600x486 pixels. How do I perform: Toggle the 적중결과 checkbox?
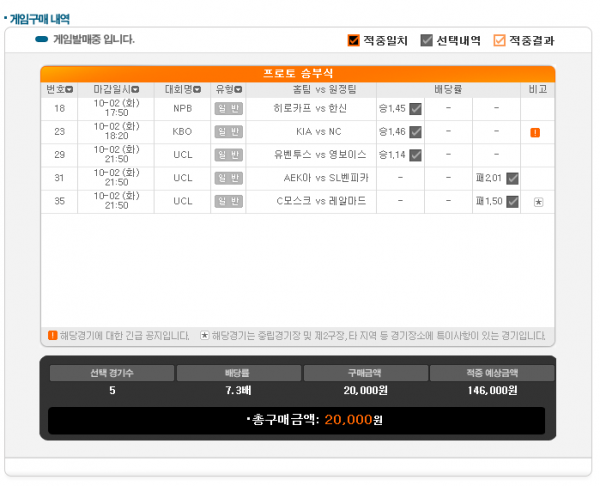[499, 41]
